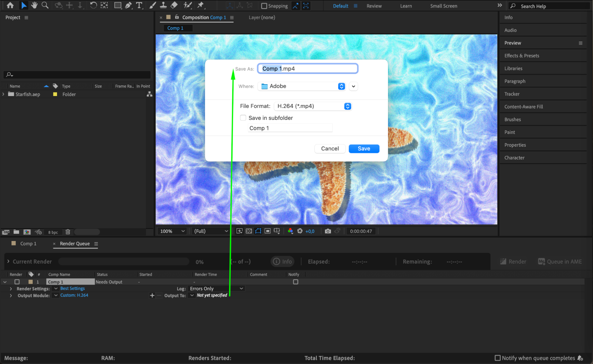Enable the Snapping checkbox
The image size is (593, 364).
click(264, 6)
